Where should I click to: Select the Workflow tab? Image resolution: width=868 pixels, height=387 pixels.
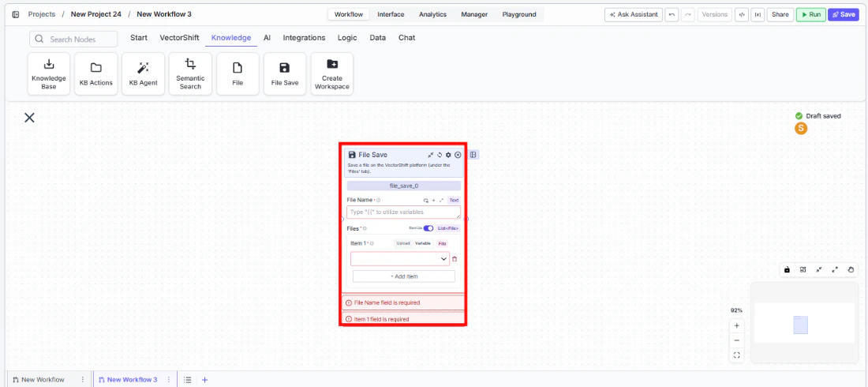348,14
